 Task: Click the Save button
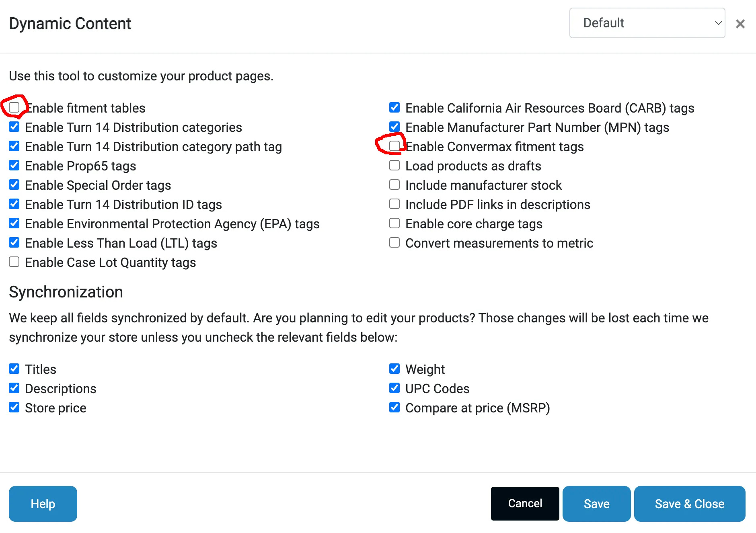point(596,504)
